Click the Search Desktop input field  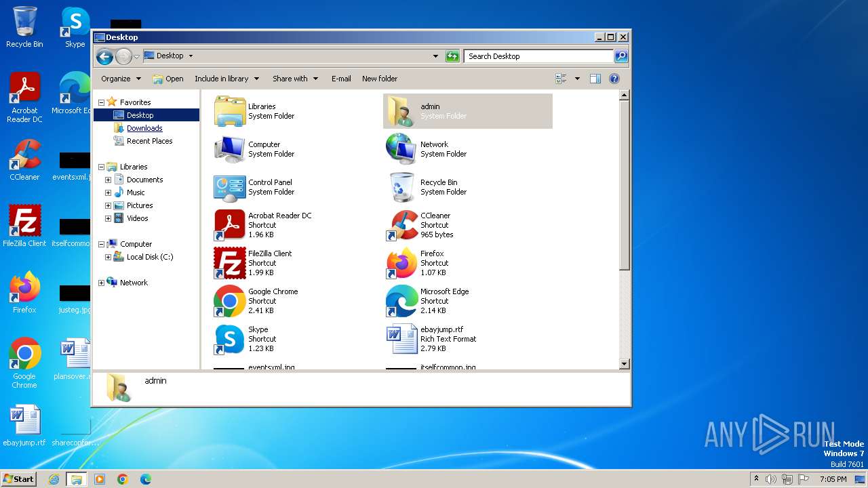(538, 56)
